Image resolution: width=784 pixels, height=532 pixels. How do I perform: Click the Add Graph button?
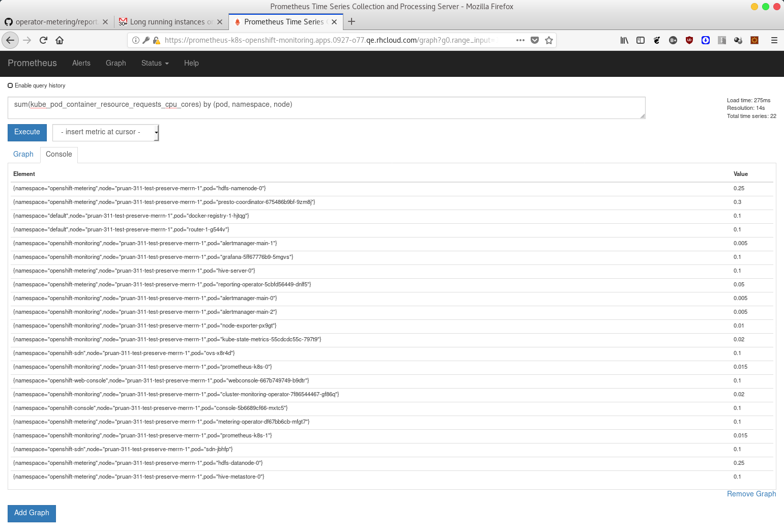(32, 513)
